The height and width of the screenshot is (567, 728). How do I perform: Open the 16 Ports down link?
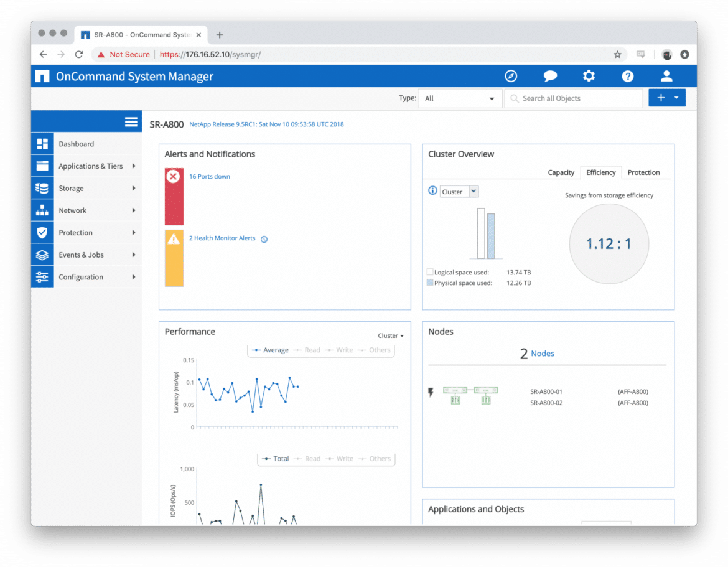pyautogui.click(x=210, y=177)
